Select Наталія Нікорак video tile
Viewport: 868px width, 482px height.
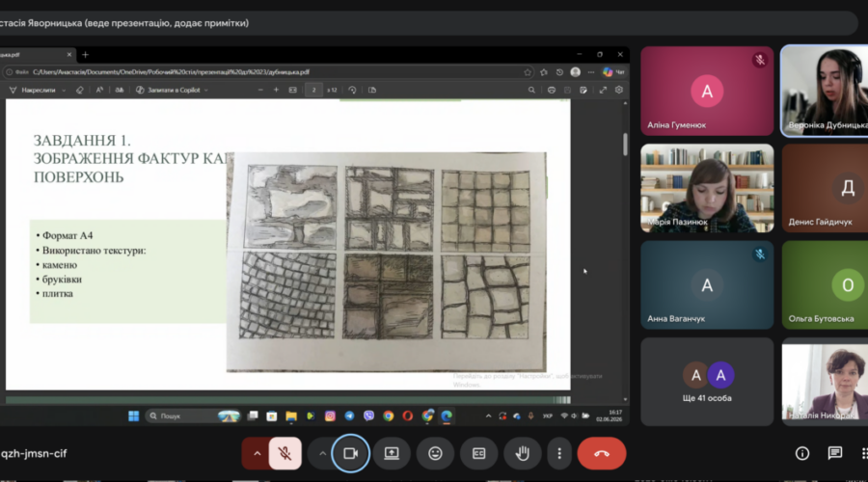[x=825, y=382]
